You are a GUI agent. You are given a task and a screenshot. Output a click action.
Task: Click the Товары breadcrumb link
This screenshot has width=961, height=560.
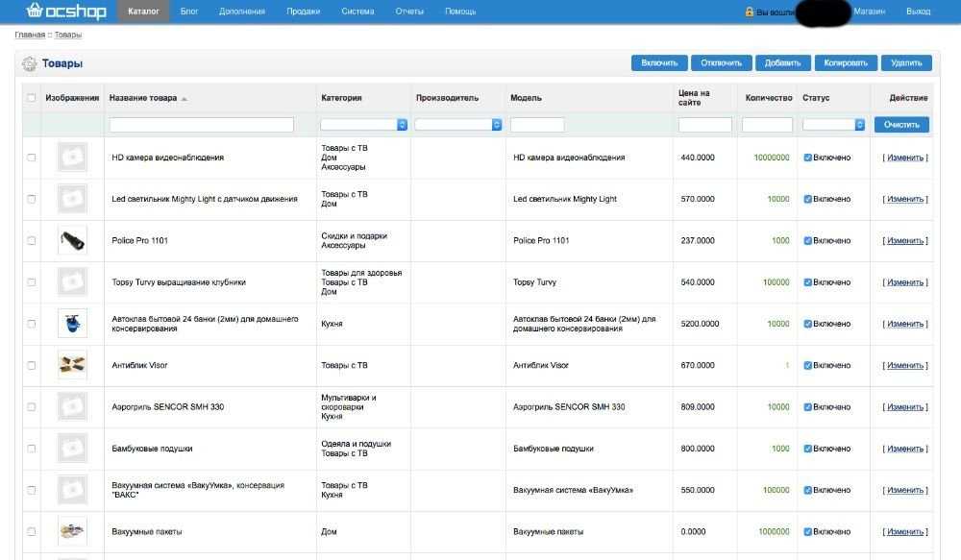(x=68, y=35)
